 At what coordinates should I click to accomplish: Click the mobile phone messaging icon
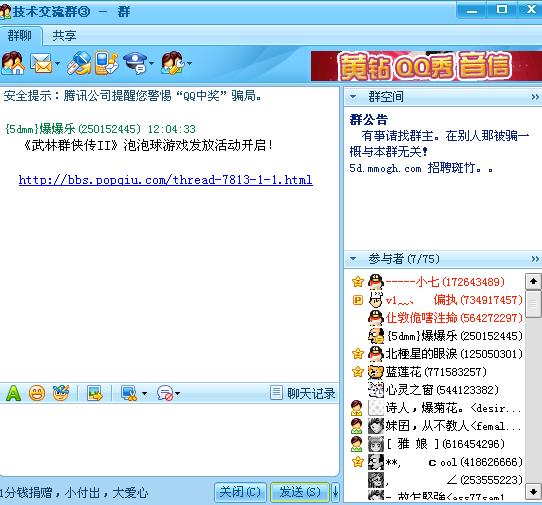pos(106,63)
